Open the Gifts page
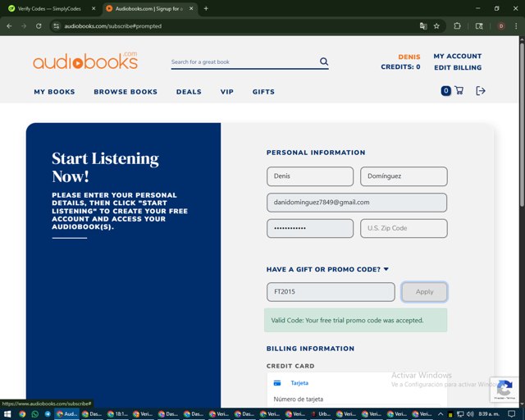Screen dimensions: 525x420 click(x=263, y=92)
